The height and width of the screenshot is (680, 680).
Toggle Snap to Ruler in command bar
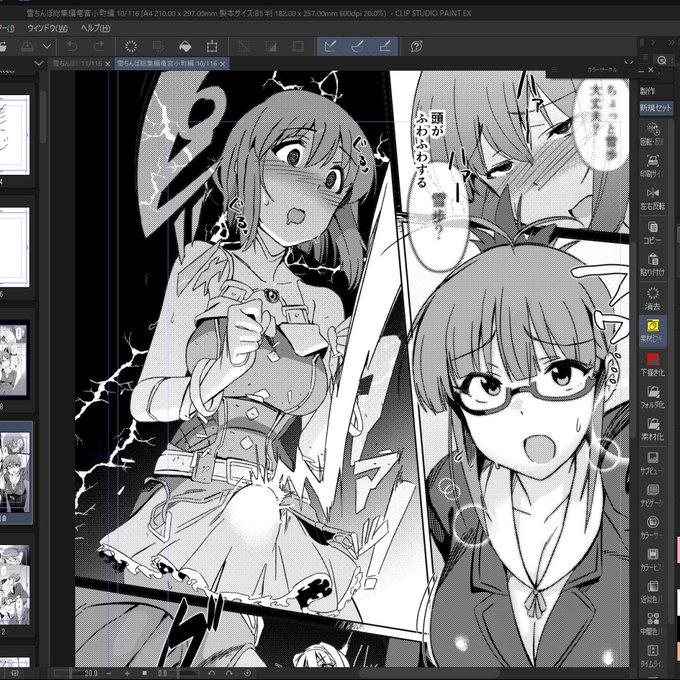(330, 46)
